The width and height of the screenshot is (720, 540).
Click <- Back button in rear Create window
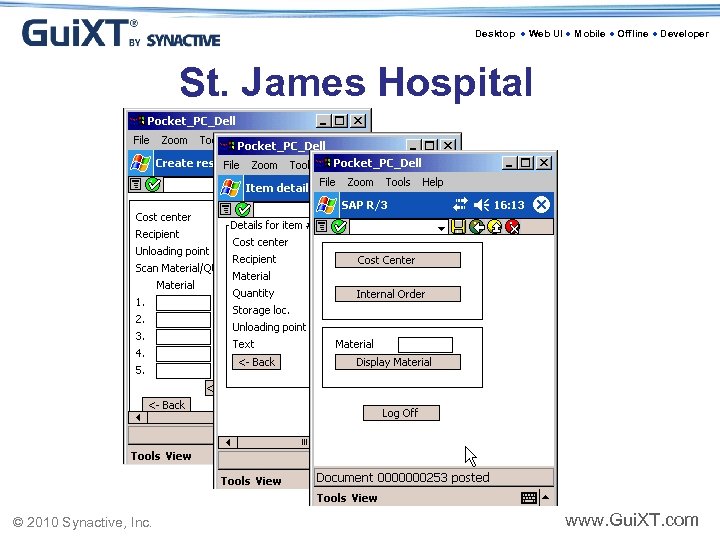pos(166,405)
